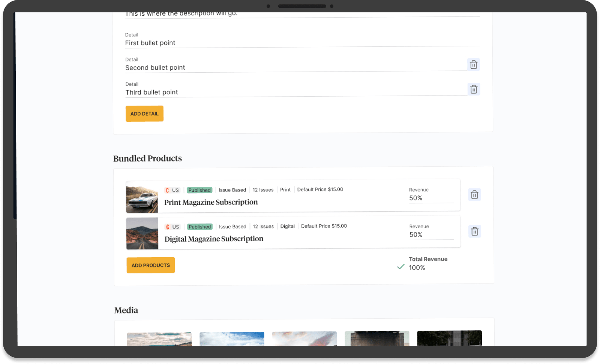This screenshot has width=600, height=364.
Task: Select the second Media image with blue sky
Action: pyautogui.click(x=232, y=339)
